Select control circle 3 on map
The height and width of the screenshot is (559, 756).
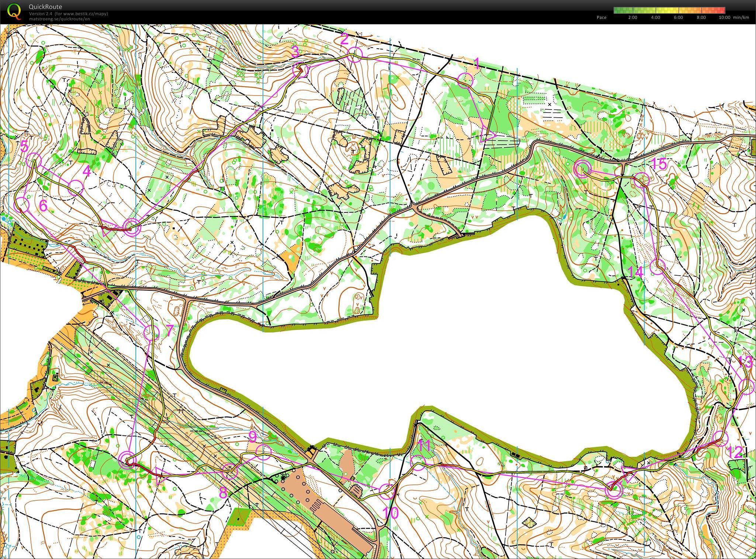pyautogui.click(x=300, y=70)
